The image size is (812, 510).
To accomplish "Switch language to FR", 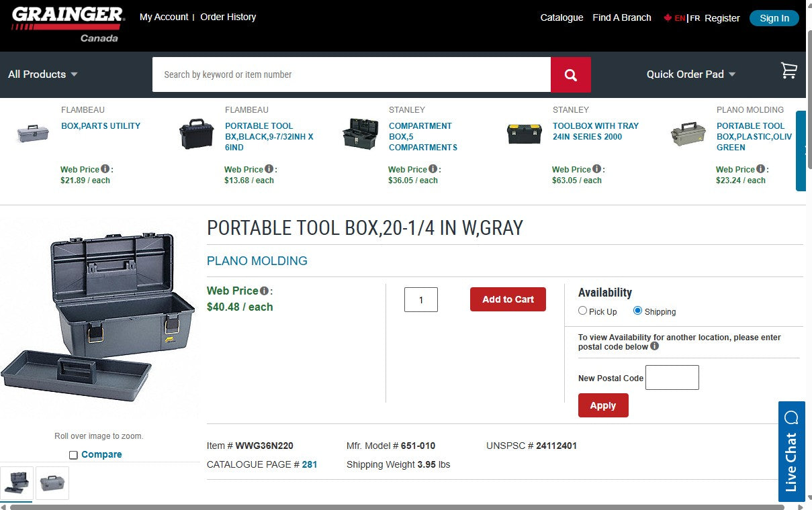I will pyautogui.click(x=696, y=18).
